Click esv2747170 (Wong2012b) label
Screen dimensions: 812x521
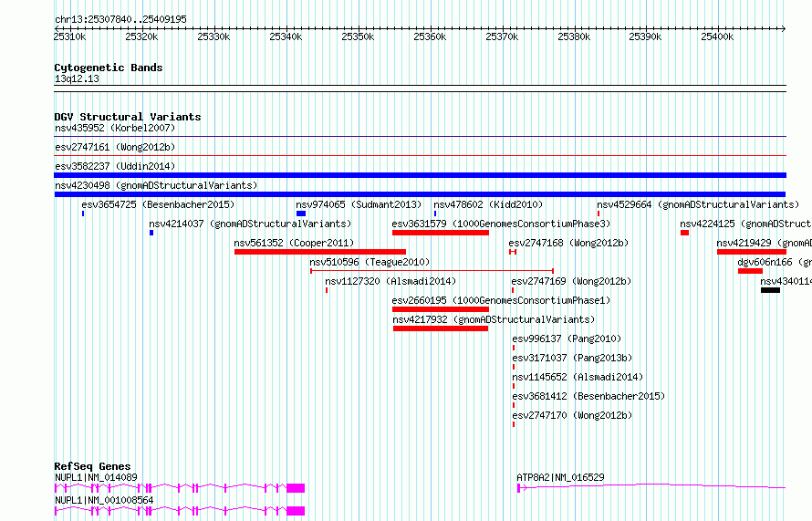pyautogui.click(x=572, y=415)
